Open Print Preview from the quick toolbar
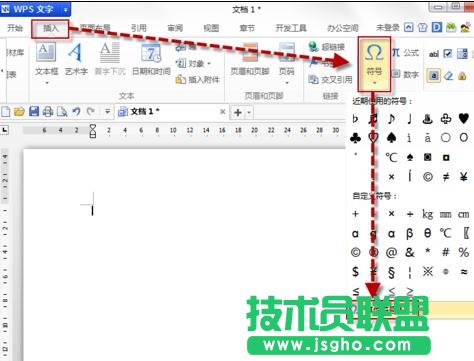474x361 pixels. coord(62,111)
